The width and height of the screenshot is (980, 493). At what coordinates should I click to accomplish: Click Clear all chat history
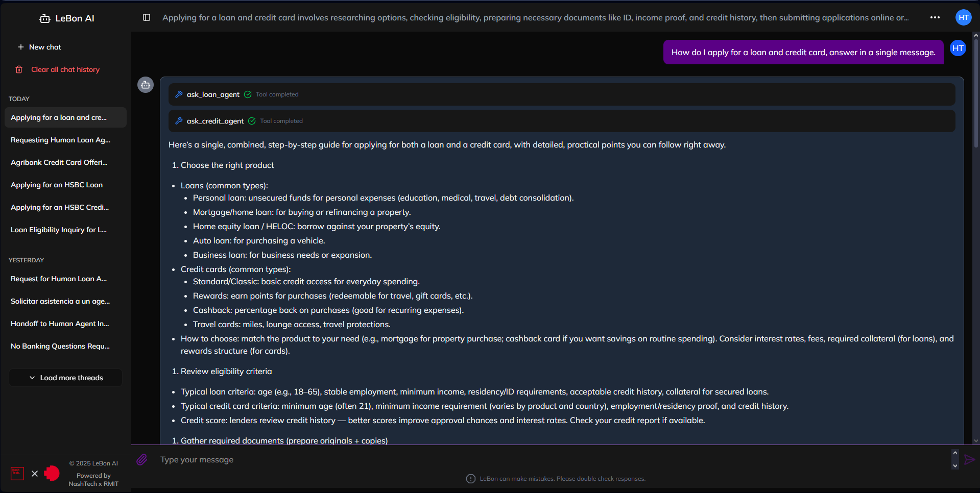click(65, 69)
